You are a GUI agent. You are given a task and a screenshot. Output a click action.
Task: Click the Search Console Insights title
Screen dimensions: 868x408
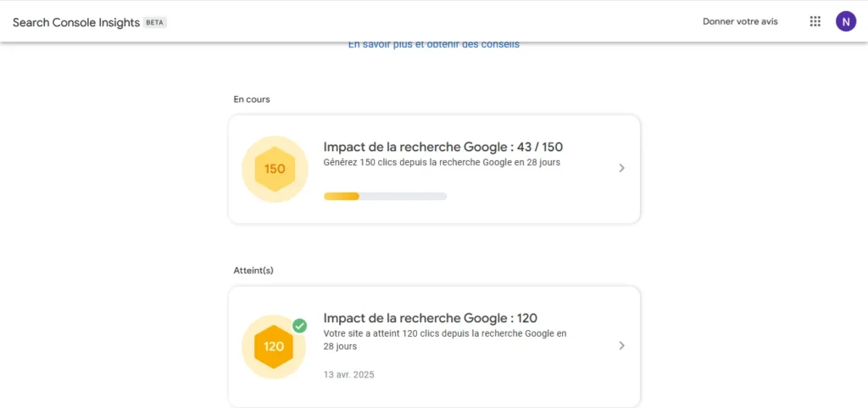tap(76, 22)
